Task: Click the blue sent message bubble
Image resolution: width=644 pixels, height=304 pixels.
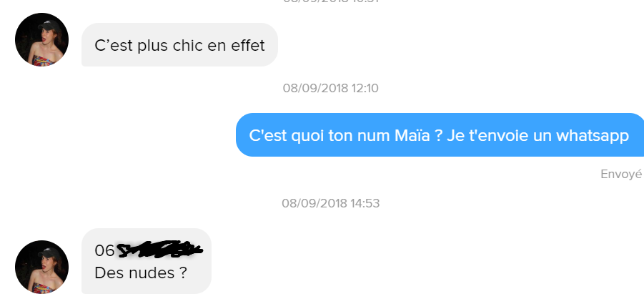Action: coord(439,135)
